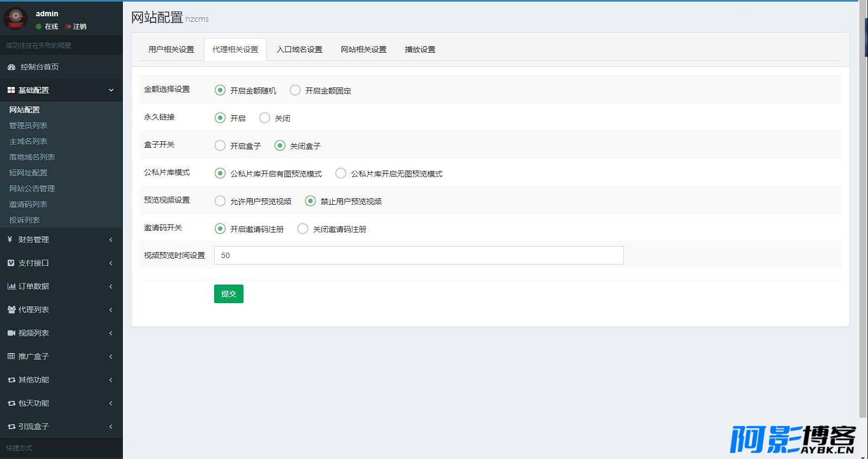Select 公私片库开启无图预览模式 option
868x459 pixels.
[x=341, y=173]
